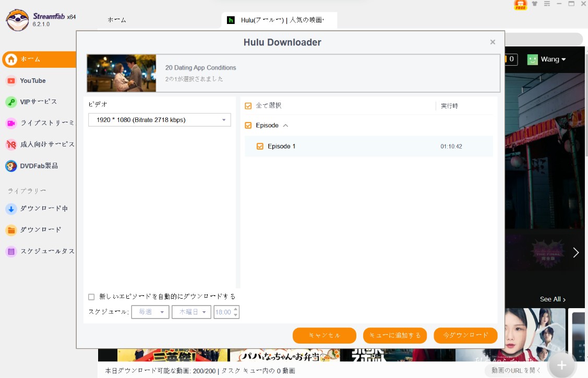Open the Wang account dropdown arrow
This screenshot has width=588, height=378.
[563, 59]
